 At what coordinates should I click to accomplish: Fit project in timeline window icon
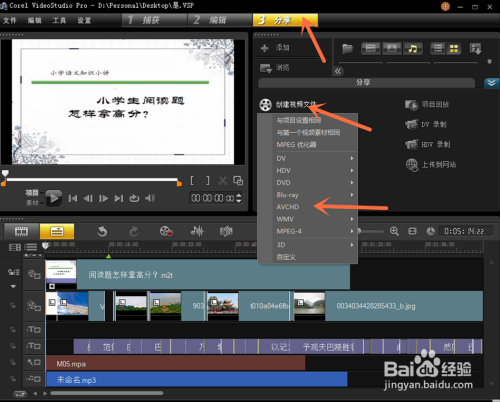412,231
